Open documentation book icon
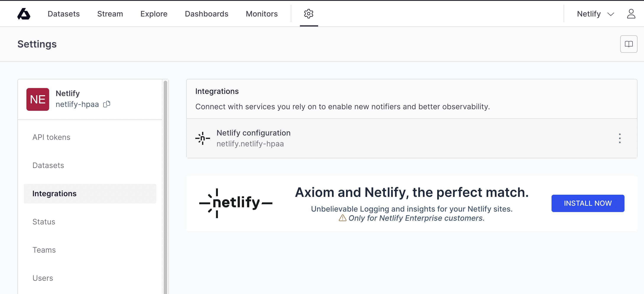 pos(628,44)
